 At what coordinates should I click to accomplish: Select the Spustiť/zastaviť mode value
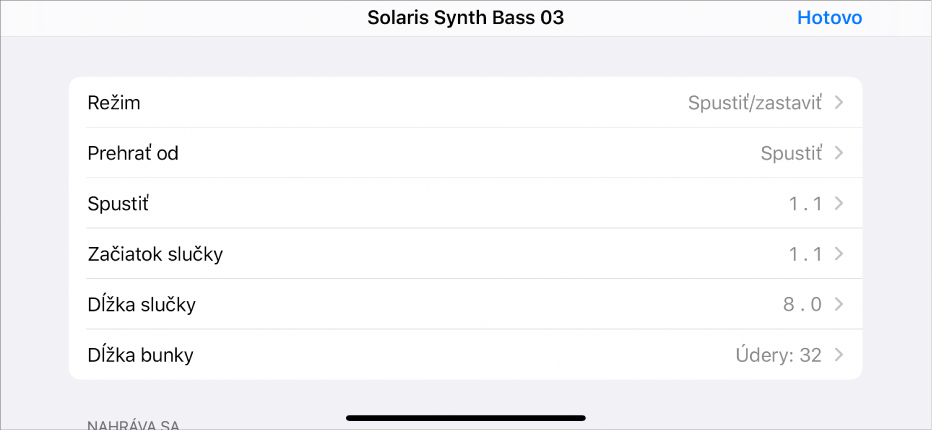[754, 103]
